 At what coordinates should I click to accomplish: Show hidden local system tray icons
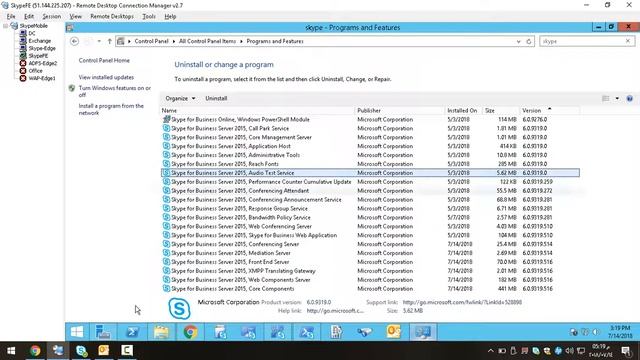(x=491, y=351)
